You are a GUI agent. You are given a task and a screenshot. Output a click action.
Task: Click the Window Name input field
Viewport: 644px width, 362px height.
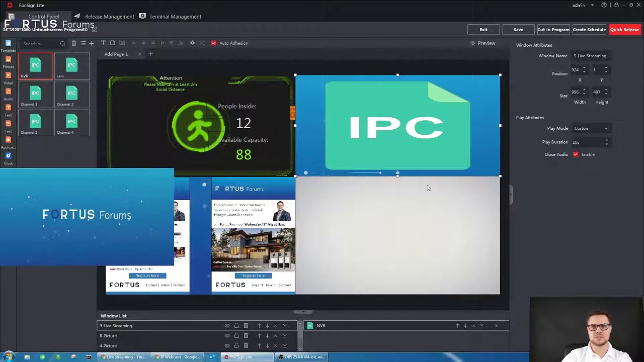[592, 56]
